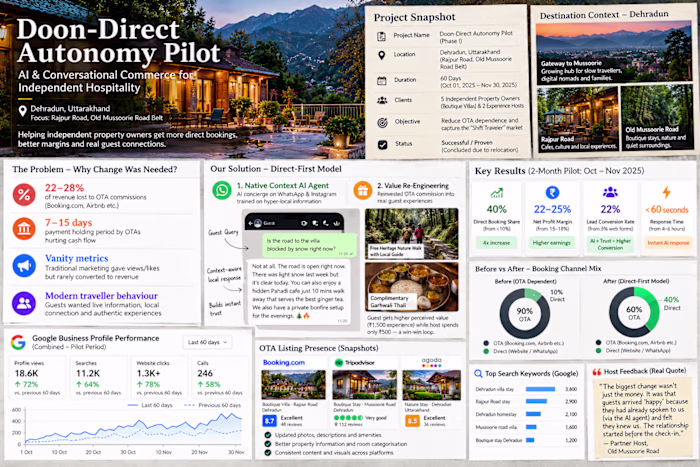Click the green growth chart icon above 40%
The height and width of the screenshot is (467, 700).
click(x=497, y=193)
